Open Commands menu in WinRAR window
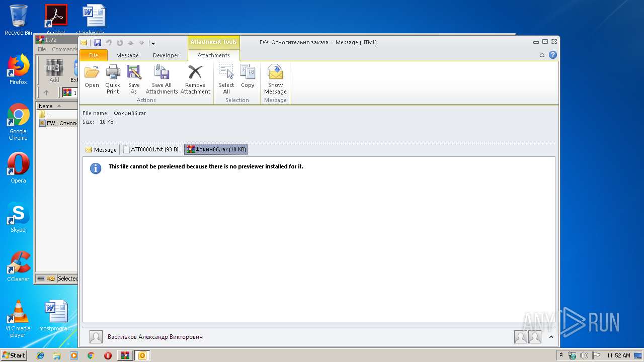 (64, 49)
